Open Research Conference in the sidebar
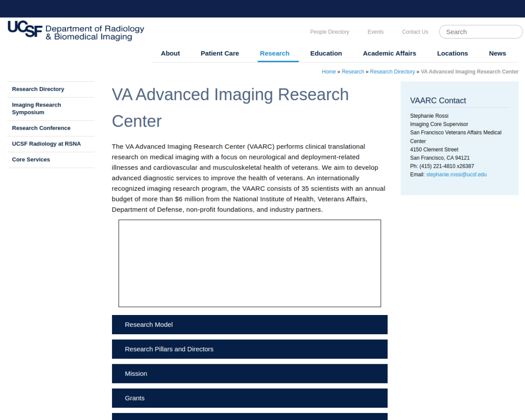Screen dimensions: 525x420 50,128
